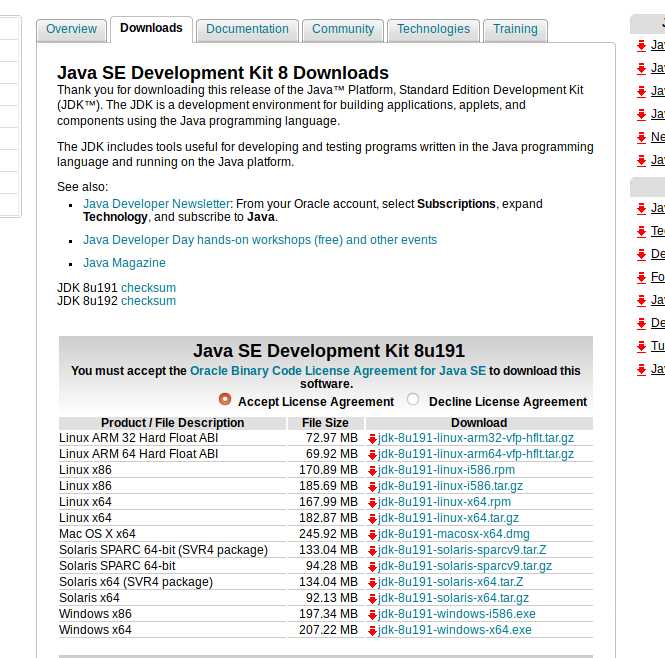Switch to the Documentation tab

click(247, 29)
